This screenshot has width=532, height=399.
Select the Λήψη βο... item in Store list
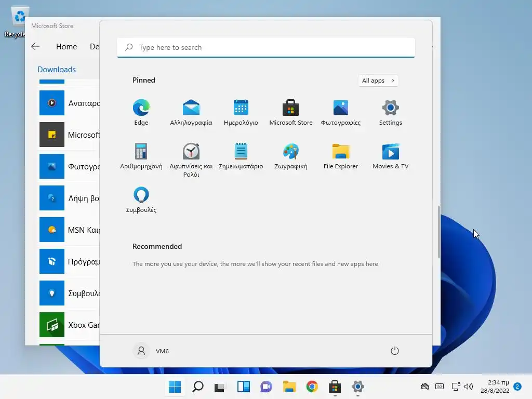point(70,198)
